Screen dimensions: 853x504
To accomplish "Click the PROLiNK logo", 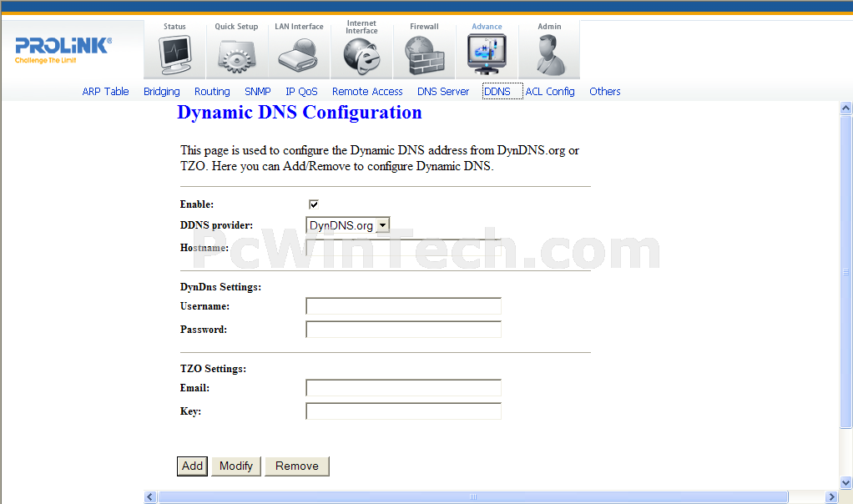I will 63,50.
